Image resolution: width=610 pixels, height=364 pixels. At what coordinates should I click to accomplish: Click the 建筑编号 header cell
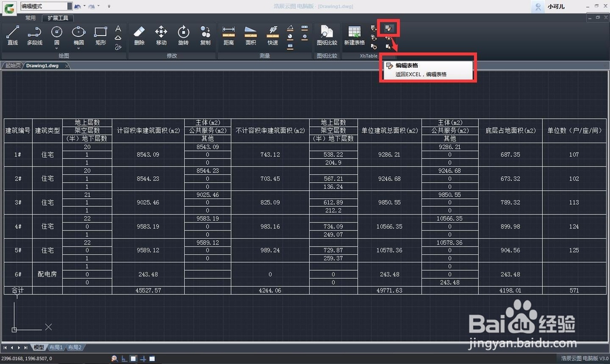click(18, 130)
